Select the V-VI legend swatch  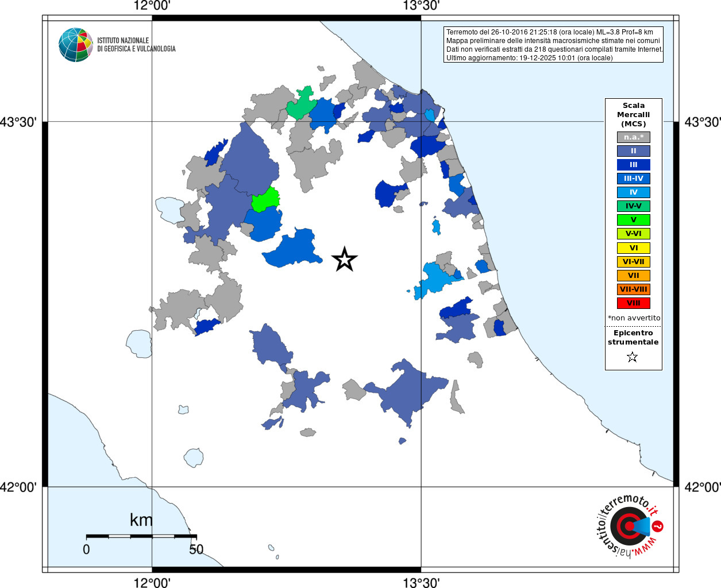(x=634, y=234)
